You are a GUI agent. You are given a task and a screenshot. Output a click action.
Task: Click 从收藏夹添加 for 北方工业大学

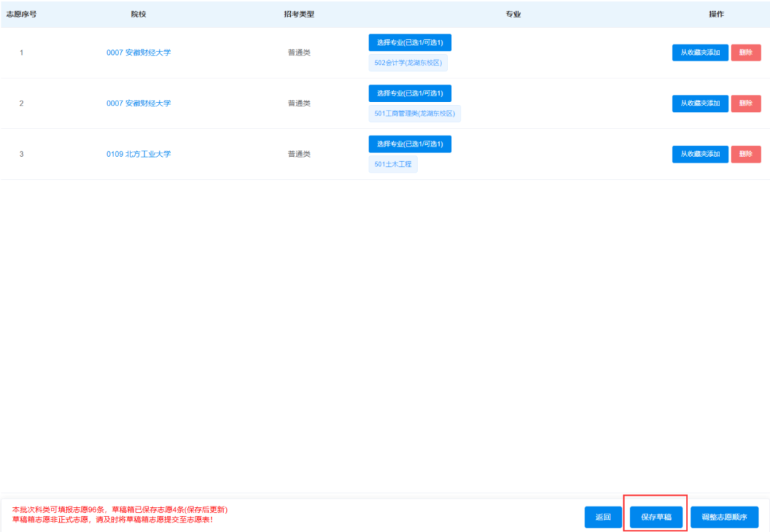(x=699, y=154)
